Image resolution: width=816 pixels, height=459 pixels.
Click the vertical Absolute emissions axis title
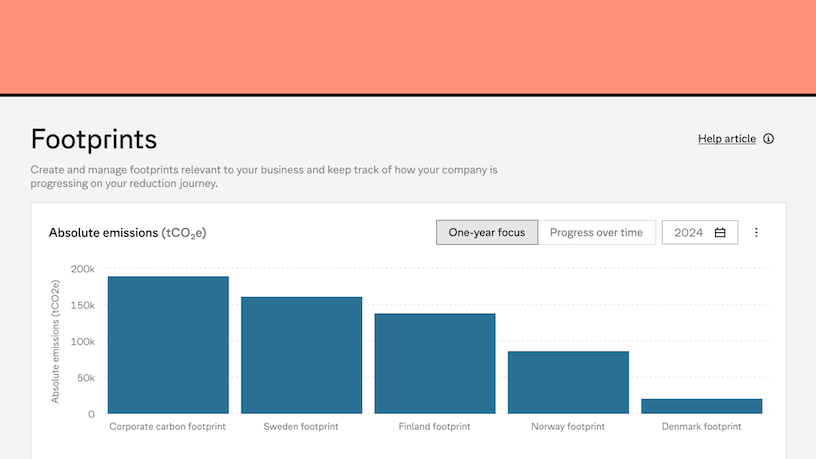pos(55,341)
